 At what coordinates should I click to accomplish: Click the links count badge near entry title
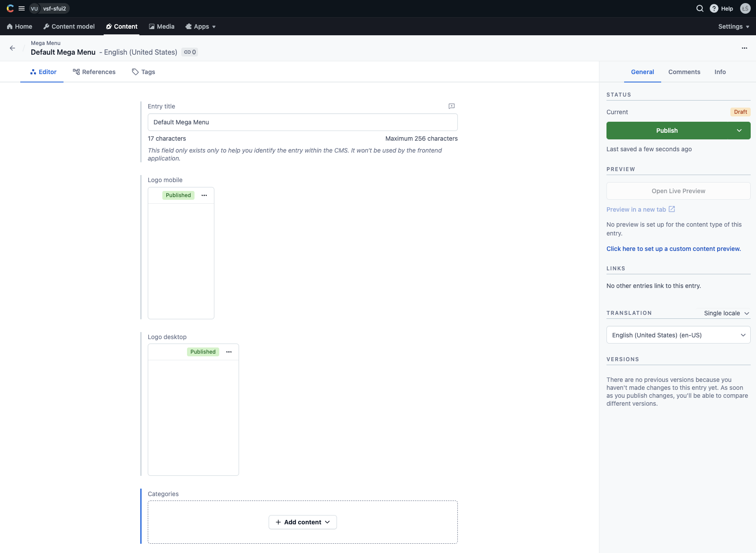tap(190, 52)
